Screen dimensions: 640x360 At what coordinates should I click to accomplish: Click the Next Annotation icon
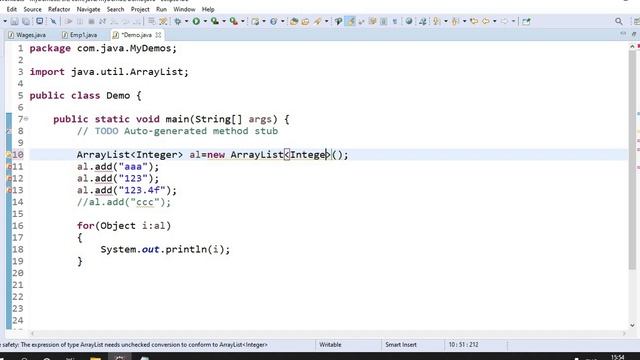(437, 21)
